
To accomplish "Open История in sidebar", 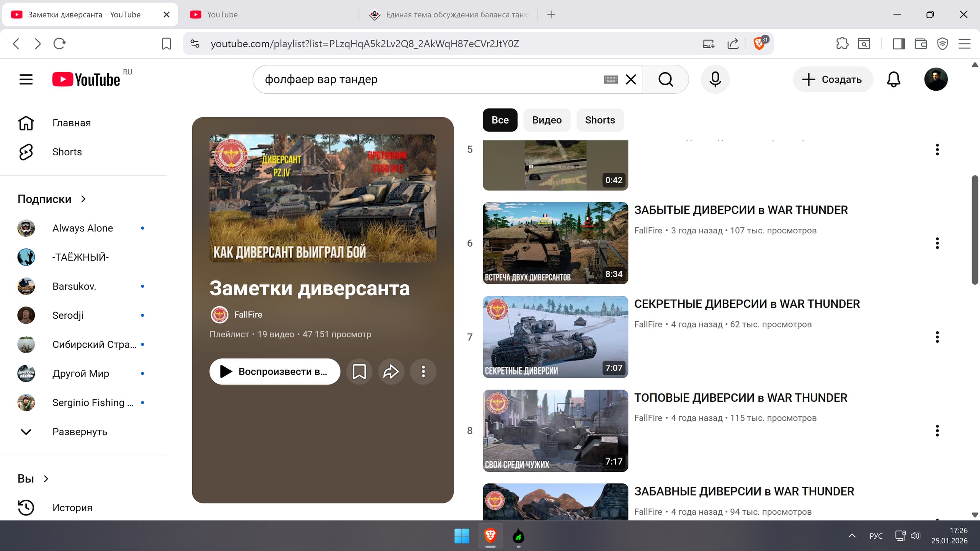I will (72, 507).
